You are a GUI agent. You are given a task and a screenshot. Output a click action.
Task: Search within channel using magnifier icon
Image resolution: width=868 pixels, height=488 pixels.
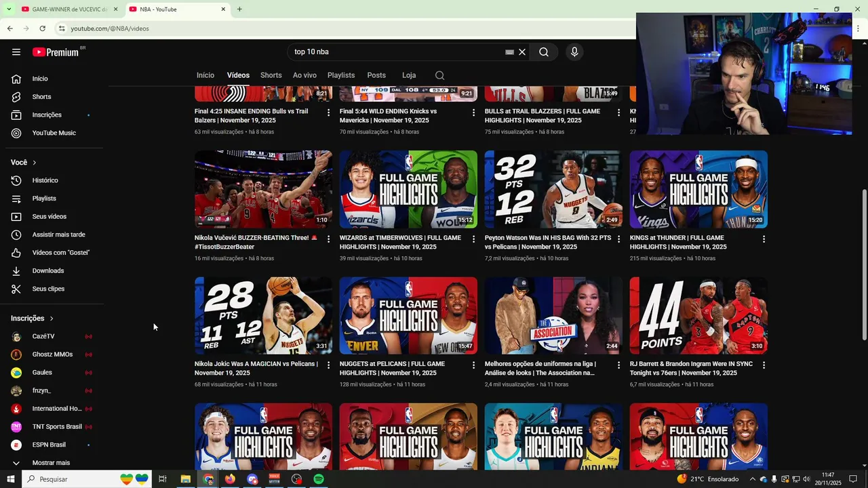click(x=439, y=75)
